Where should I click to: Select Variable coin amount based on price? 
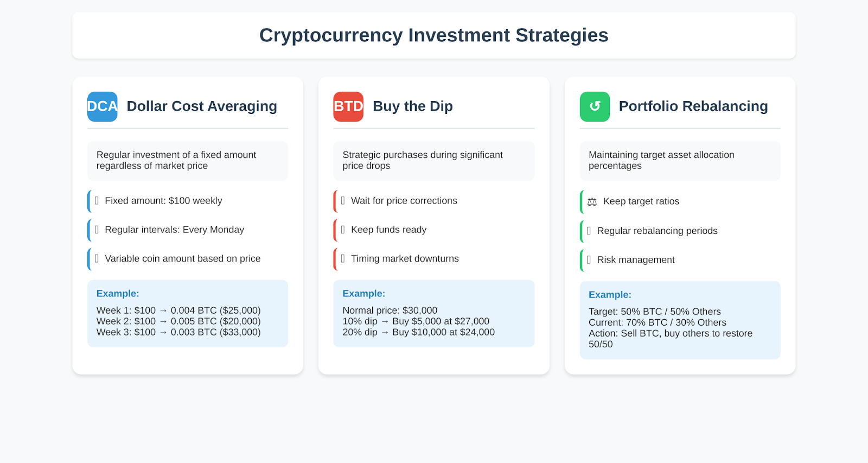188,259
